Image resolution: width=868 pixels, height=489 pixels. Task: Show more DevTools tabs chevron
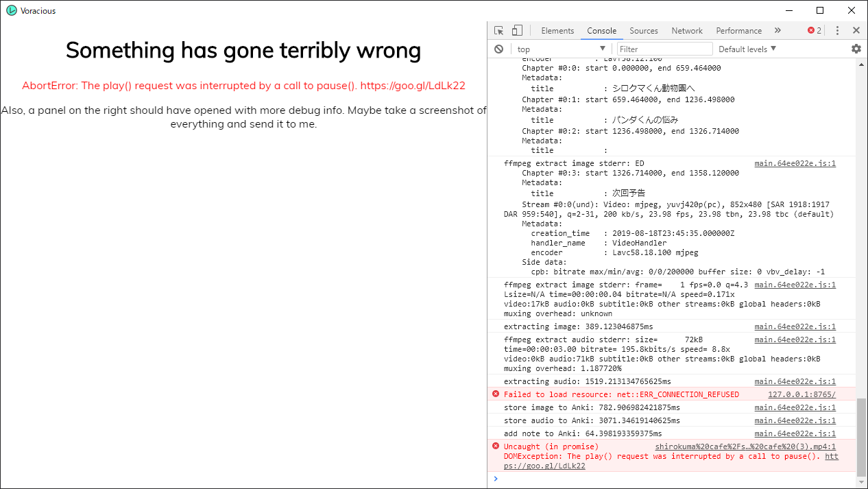pyautogui.click(x=777, y=30)
